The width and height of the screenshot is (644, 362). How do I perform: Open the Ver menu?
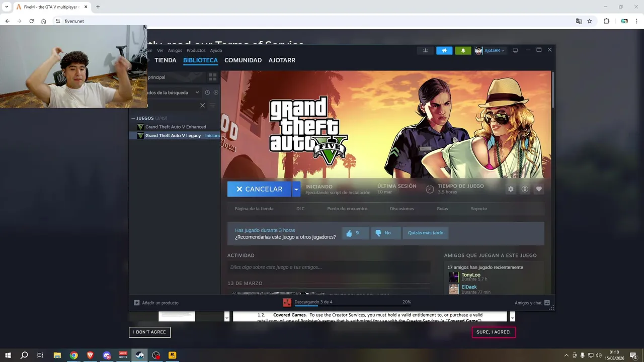click(160, 50)
